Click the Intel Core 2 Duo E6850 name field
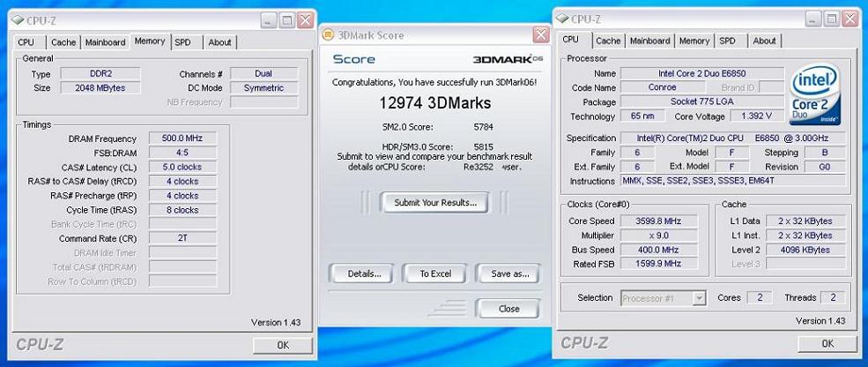The height and width of the screenshot is (367, 868). click(x=702, y=73)
